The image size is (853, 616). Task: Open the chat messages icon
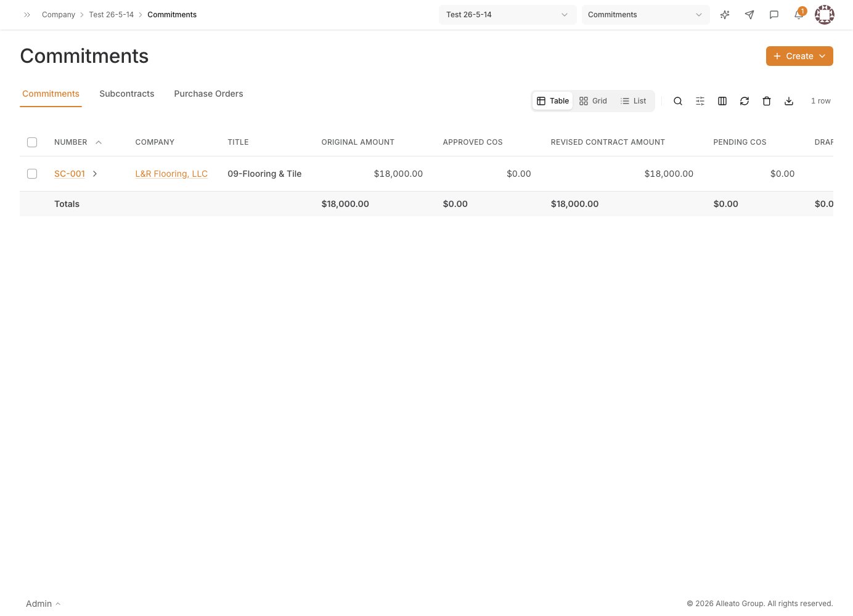(x=774, y=15)
